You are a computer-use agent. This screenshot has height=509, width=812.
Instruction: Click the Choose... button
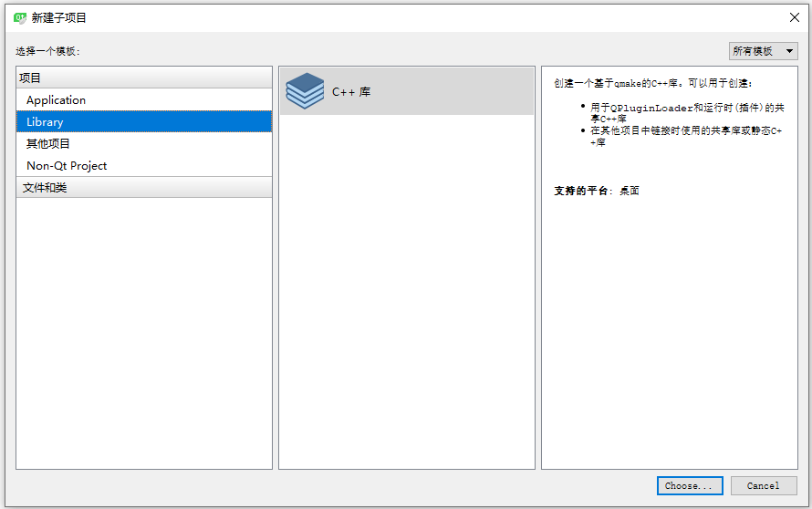[x=690, y=485]
